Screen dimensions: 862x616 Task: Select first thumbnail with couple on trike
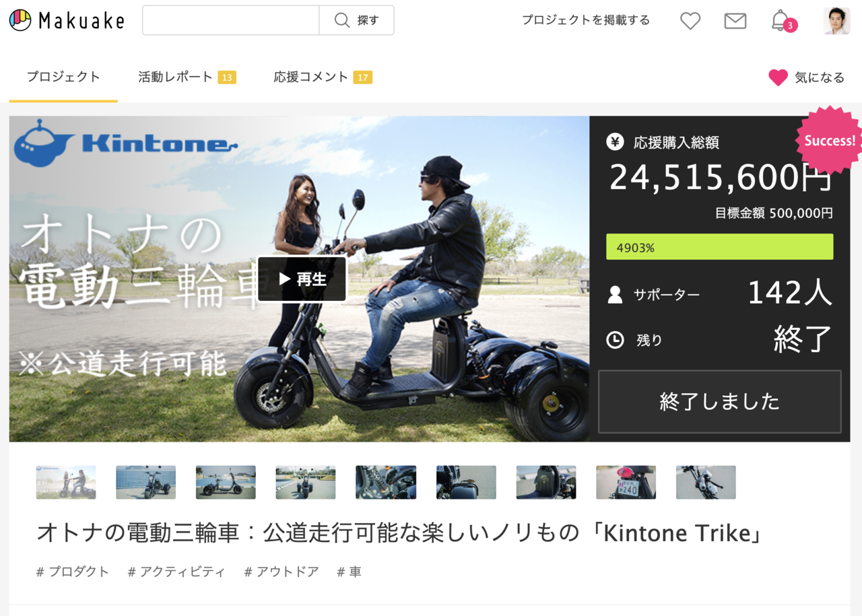pyautogui.click(x=66, y=482)
